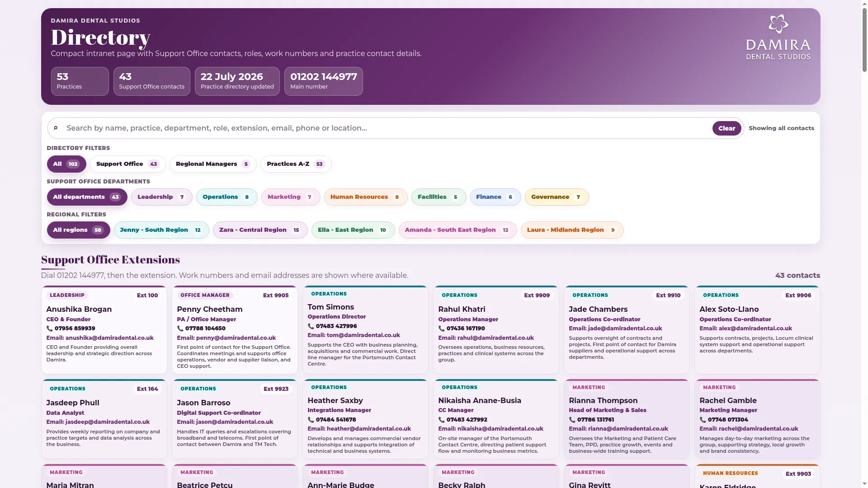This screenshot has height=488, width=868.
Task: Select All departments filter chip
Action: (x=87, y=197)
